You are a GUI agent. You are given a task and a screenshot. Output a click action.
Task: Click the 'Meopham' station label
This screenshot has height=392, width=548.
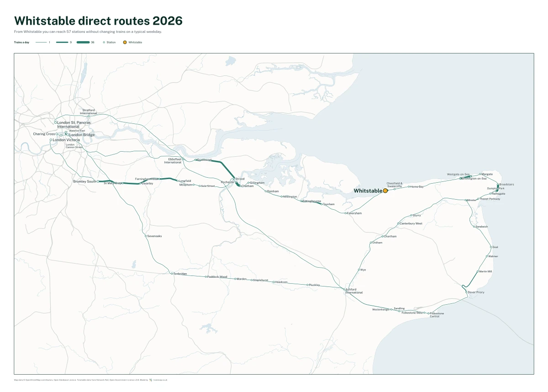click(x=185, y=185)
